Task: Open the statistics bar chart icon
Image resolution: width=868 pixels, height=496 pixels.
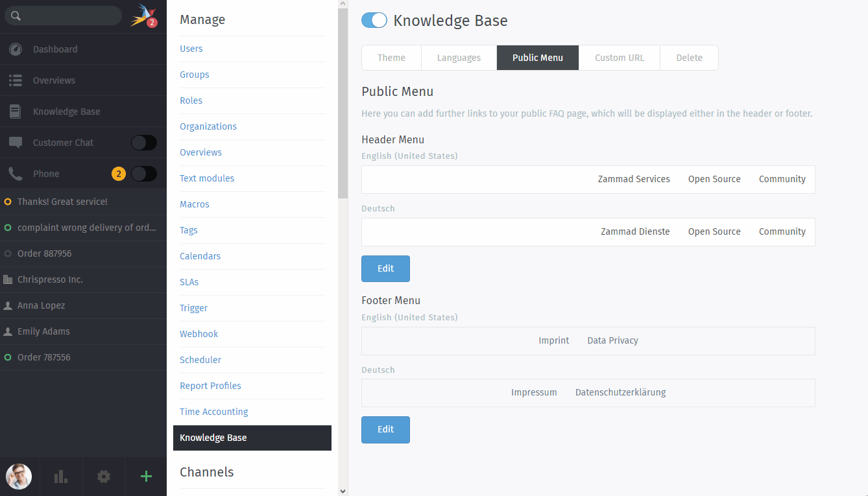Action: coord(61,477)
